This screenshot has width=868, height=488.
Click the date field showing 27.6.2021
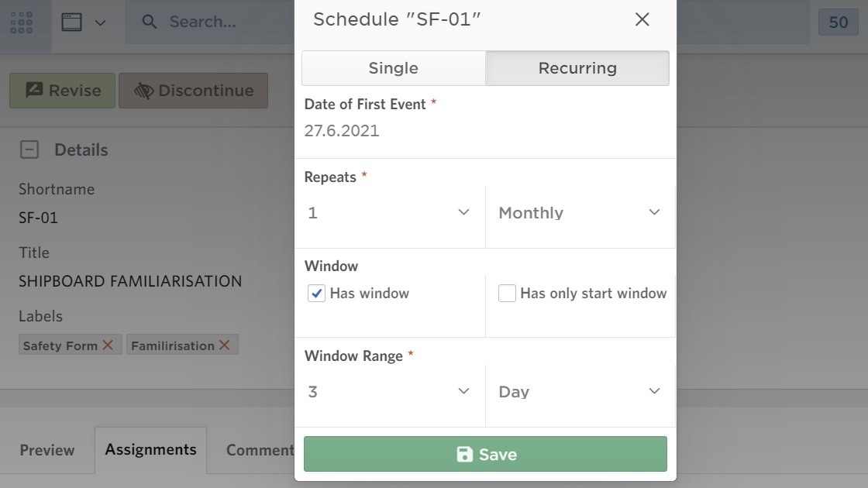pos(342,131)
